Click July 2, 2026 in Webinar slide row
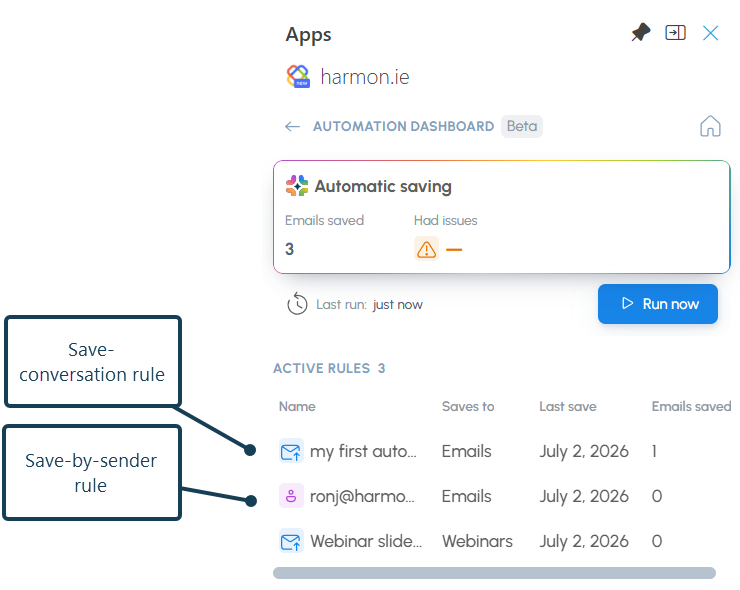 tap(584, 542)
